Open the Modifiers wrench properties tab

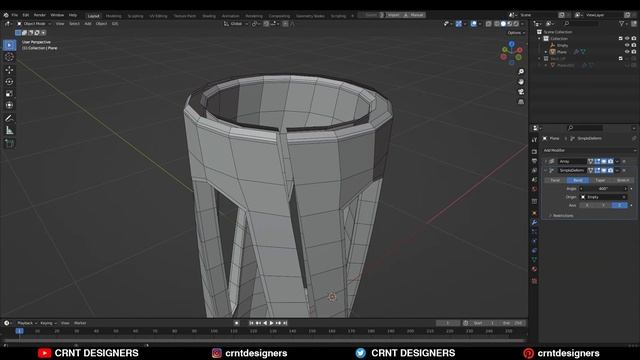[x=534, y=222]
